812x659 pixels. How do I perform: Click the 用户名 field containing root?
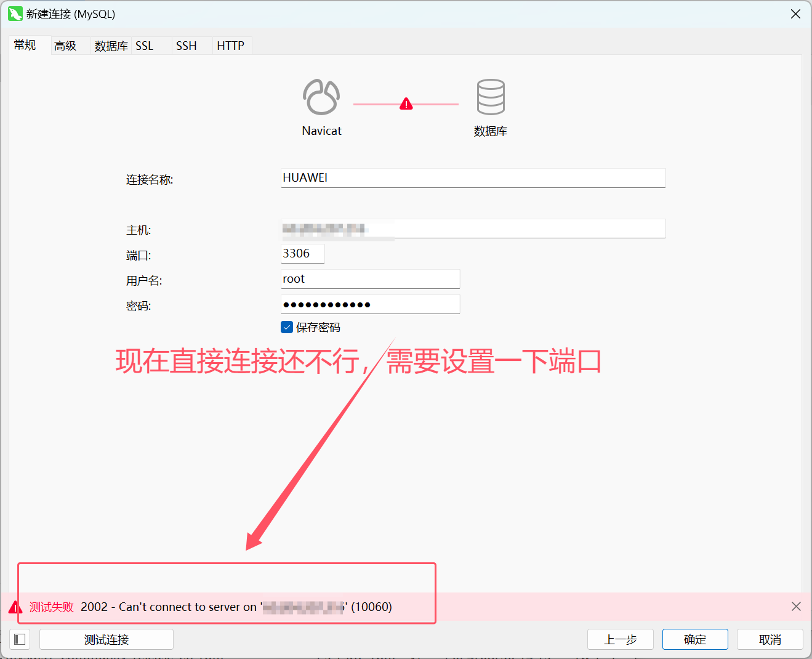(371, 279)
